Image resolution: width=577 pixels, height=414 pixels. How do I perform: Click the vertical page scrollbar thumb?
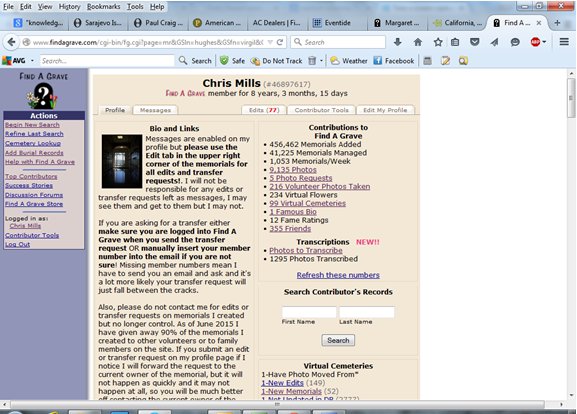pos(571,98)
